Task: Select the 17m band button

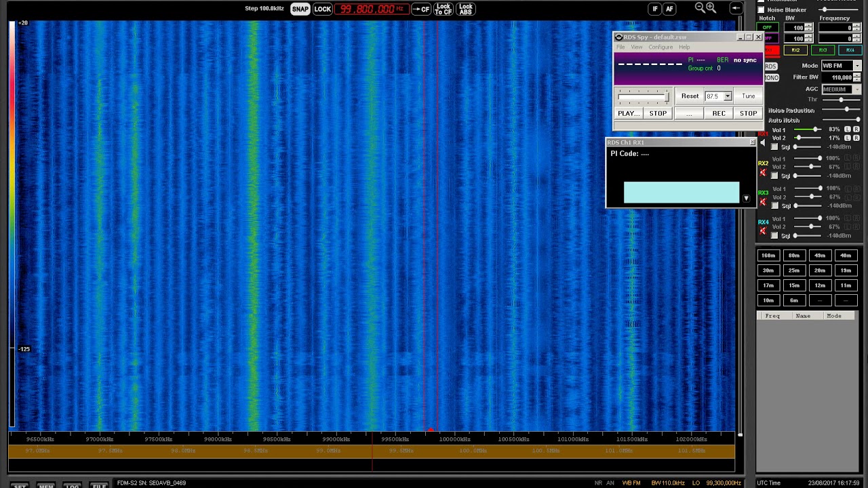Action: click(x=768, y=285)
